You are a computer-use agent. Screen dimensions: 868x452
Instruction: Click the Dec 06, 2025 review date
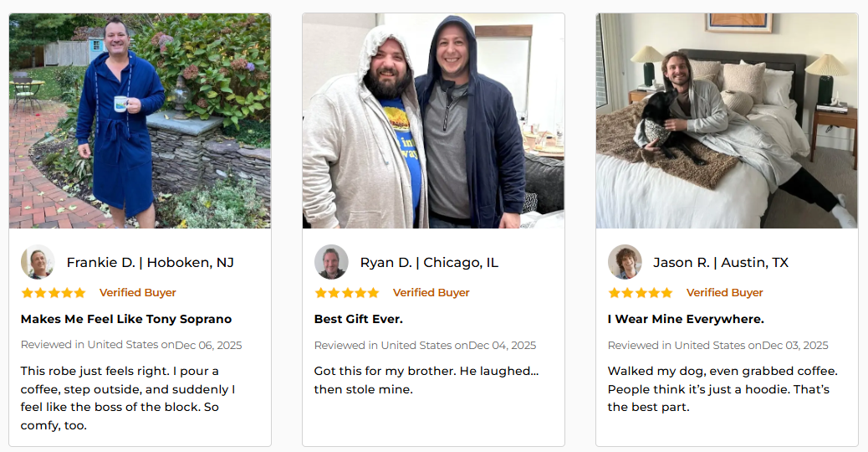[209, 345]
